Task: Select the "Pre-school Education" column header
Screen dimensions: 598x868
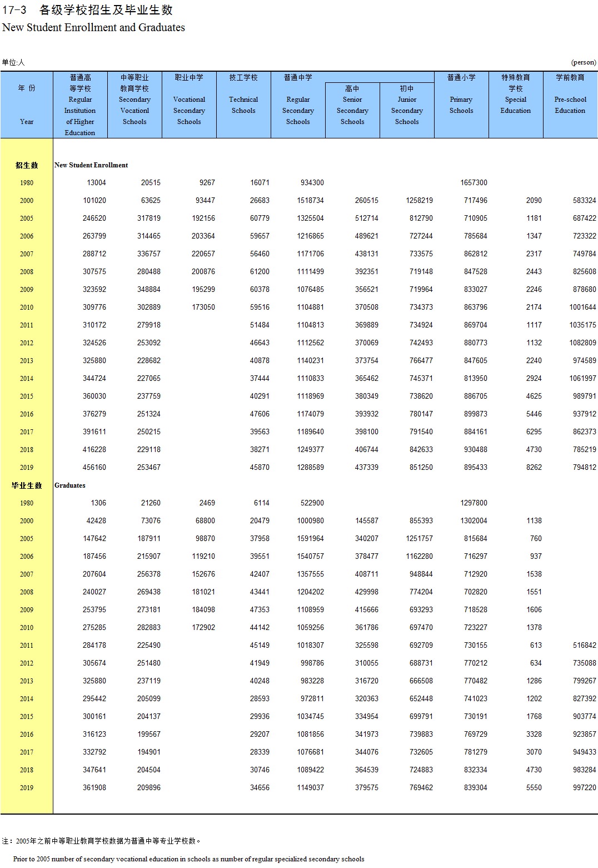Action: pos(570,105)
